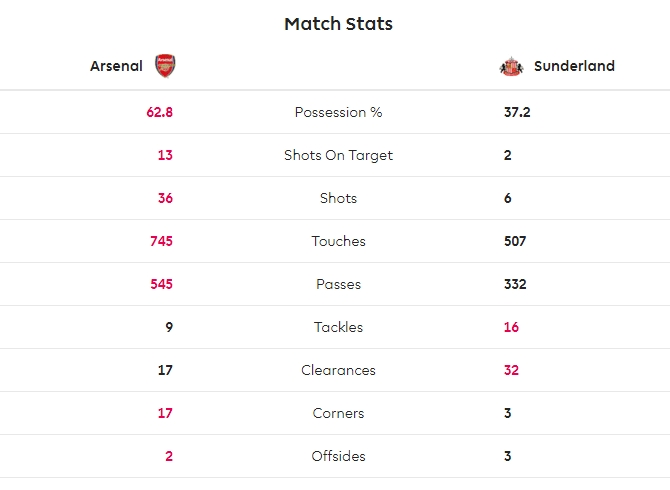The image size is (670, 490).
Task: Click the Shots stat label
Action: pyautogui.click(x=338, y=198)
